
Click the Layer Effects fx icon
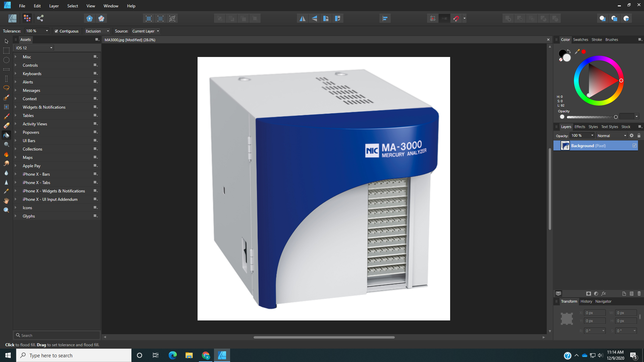tap(604, 293)
